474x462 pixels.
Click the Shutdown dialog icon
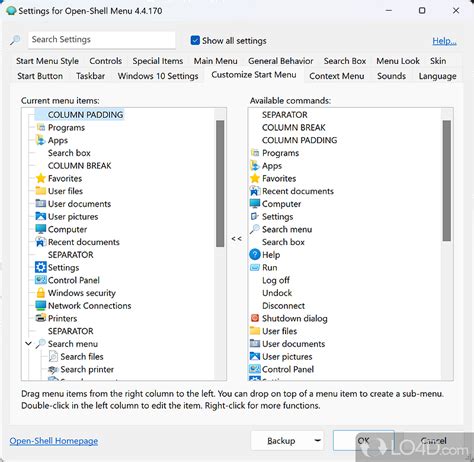[255, 318]
